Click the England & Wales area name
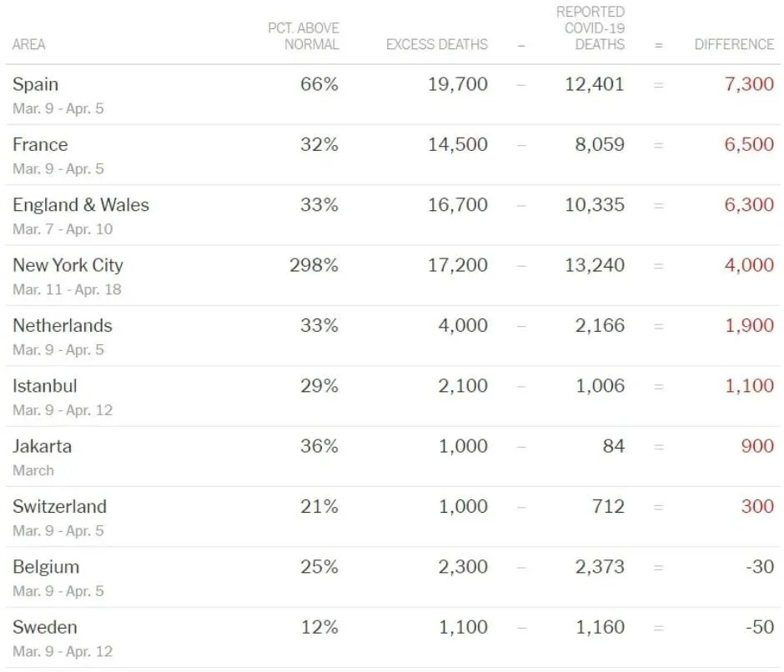The width and height of the screenshot is (784, 672). [81, 205]
